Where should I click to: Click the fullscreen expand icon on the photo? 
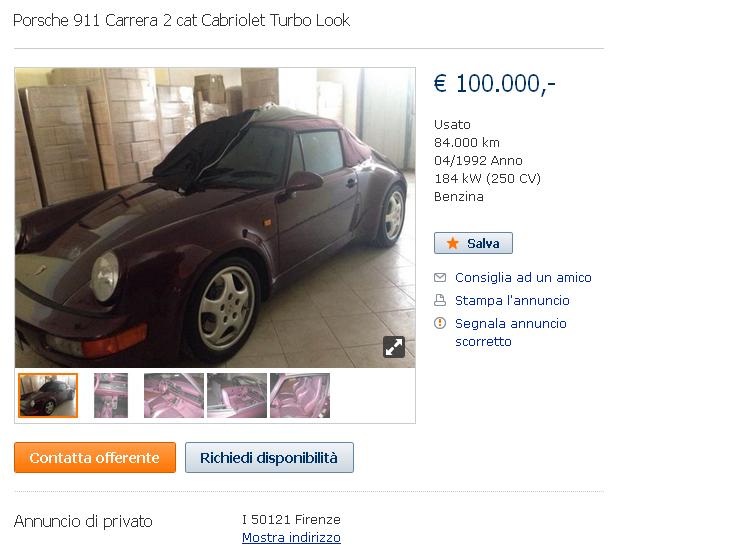tap(394, 346)
